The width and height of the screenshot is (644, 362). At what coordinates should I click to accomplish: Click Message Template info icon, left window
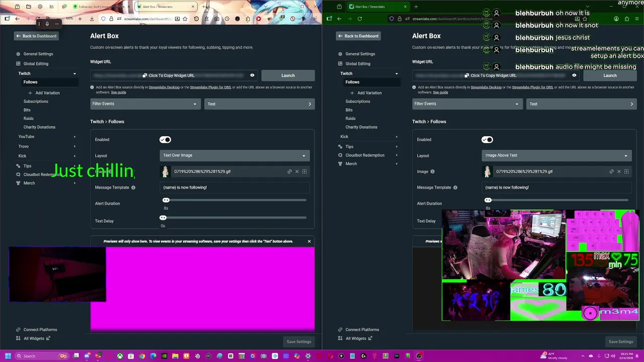pos(133,188)
